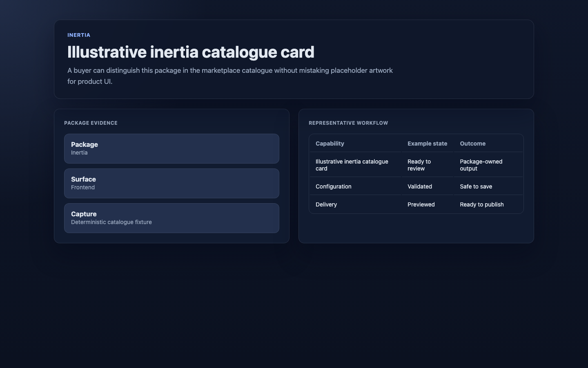Screen dimensions: 588x368
Task: Click the REPRESENTATIVE WORKFLOW section label
Action: click(x=348, y=123)
